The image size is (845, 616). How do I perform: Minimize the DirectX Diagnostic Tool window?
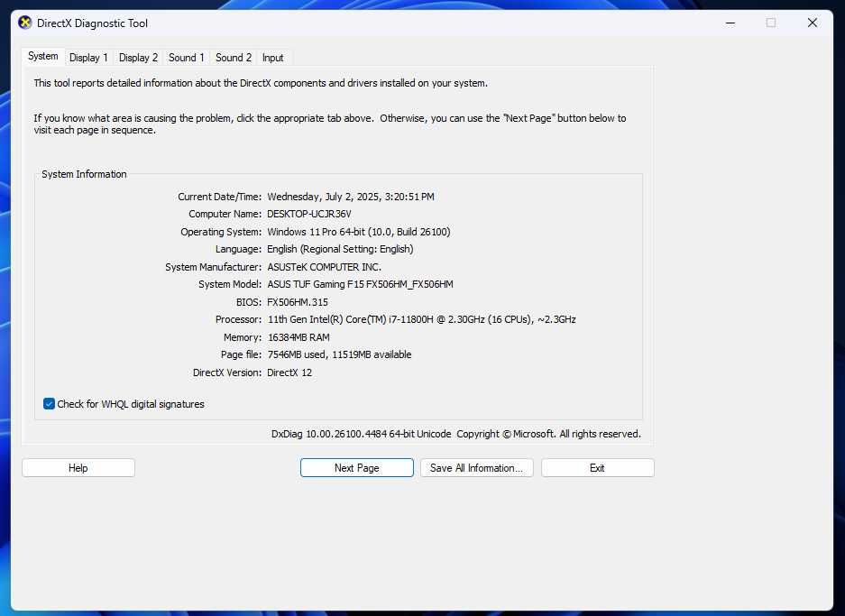tap(730, 23)
